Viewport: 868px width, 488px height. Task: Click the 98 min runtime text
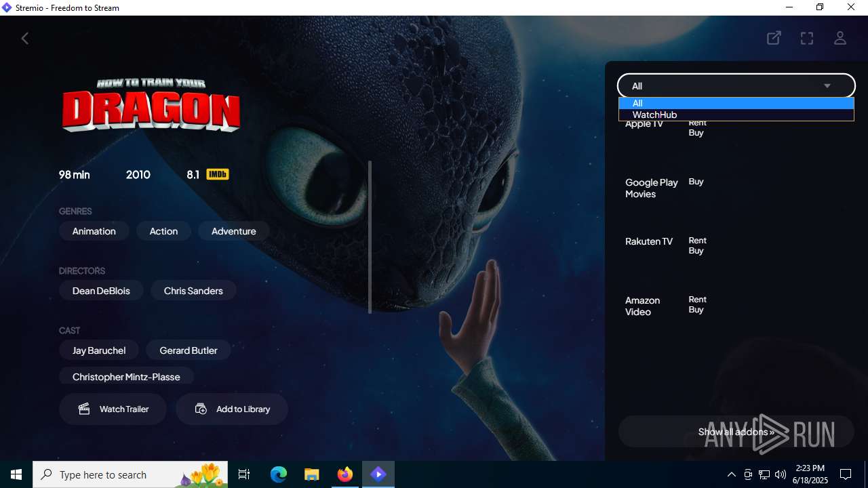[75, 174]
